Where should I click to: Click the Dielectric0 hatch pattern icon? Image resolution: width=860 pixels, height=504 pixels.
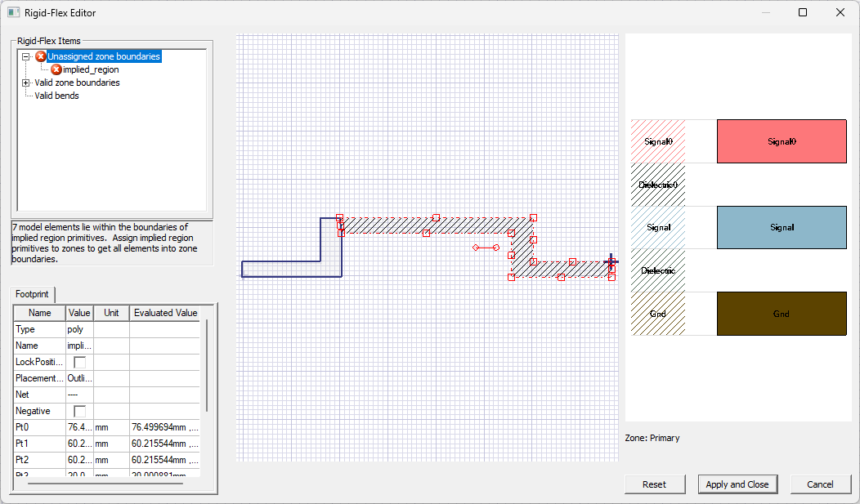pos(658,184)
